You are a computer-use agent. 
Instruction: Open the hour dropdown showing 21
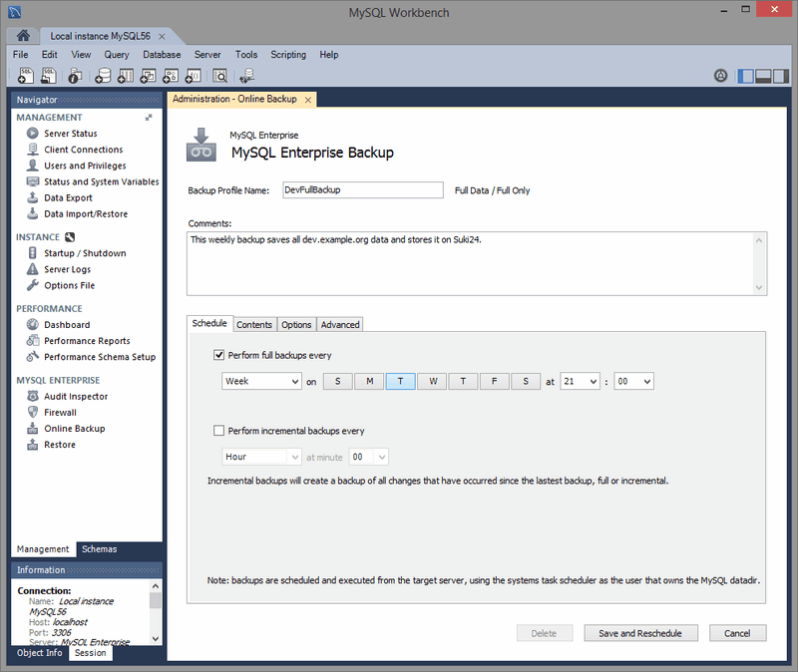(x=581, y=381)
